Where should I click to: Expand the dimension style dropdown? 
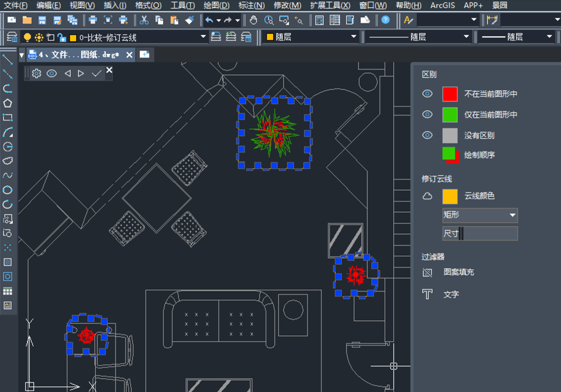(x=557, y=19)
